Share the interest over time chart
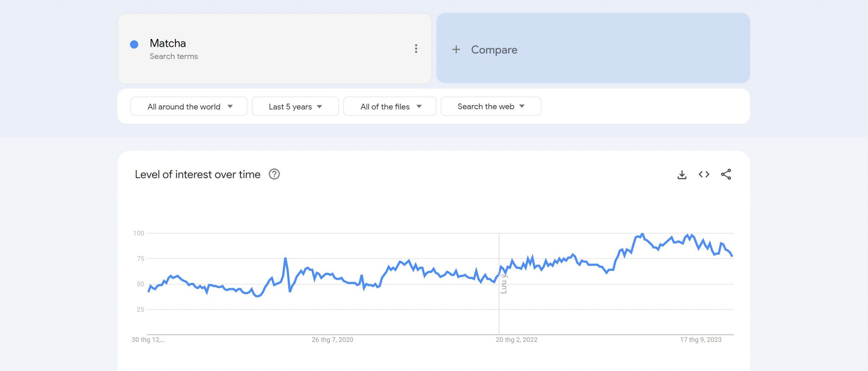This screenshot has width=868, height=371. point(726,174)
